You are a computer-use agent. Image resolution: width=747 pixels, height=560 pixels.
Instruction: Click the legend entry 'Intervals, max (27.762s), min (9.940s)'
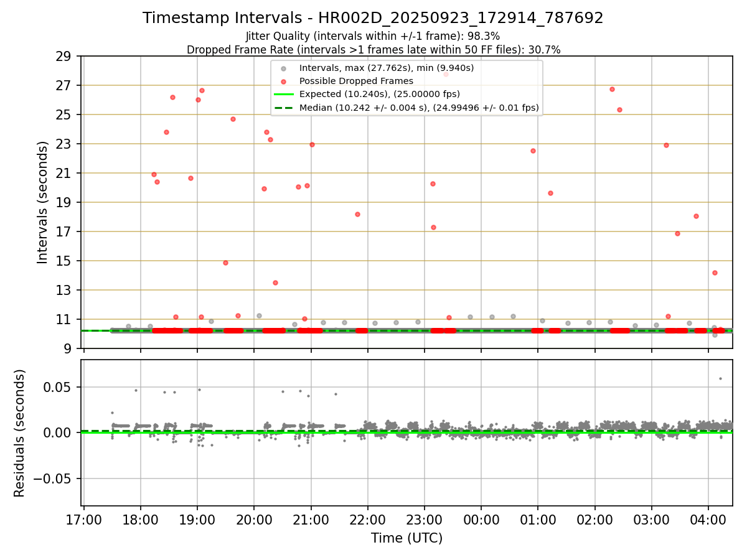click(387, 68)
